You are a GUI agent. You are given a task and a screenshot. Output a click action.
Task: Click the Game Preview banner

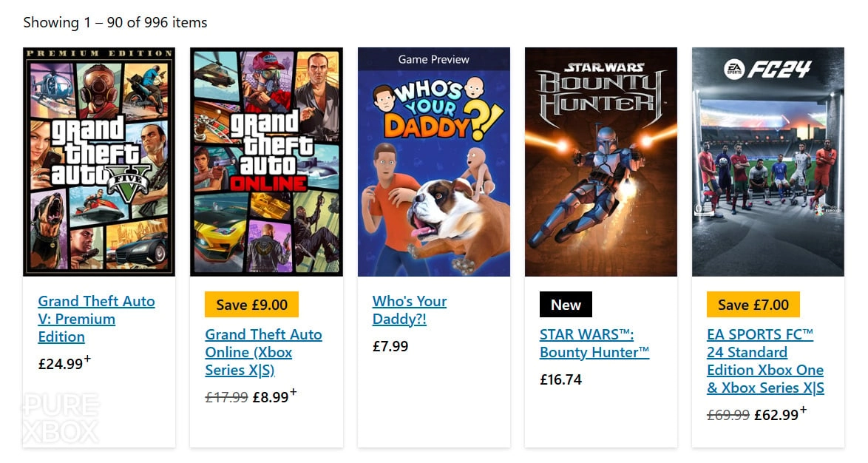pos(433,60)
